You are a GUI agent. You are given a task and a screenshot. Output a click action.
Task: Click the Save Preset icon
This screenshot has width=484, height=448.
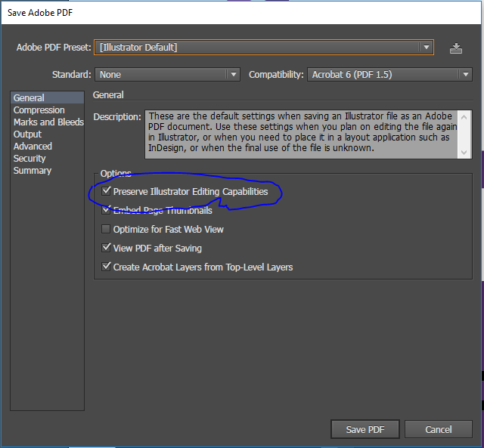tap(455, 48)
